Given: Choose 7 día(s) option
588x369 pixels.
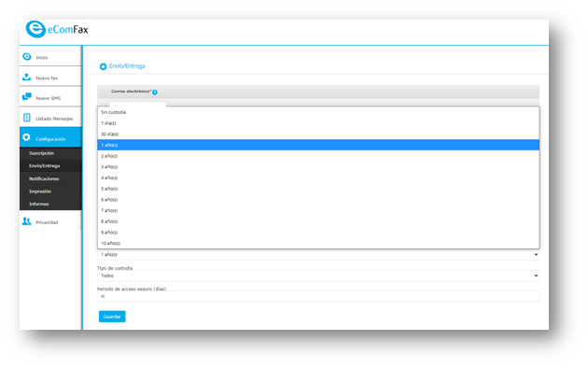Looking at the screenshot, I should pyautogui.click(x=318, y=123).
